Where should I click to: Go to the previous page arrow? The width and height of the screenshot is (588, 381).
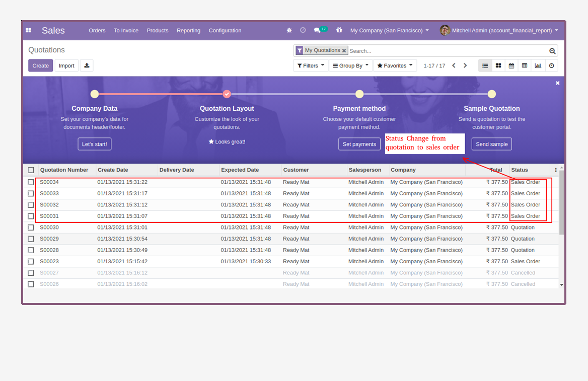tap(454, 65)
